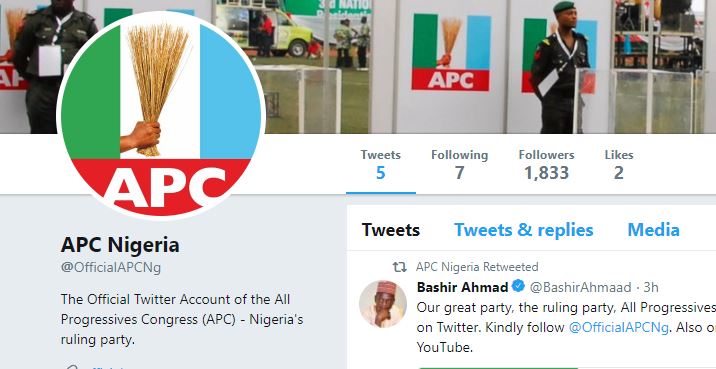The image size is (716, 369).
Task: Open Bashir Ahmad's profile avatar
Action: tap(383, 304)
